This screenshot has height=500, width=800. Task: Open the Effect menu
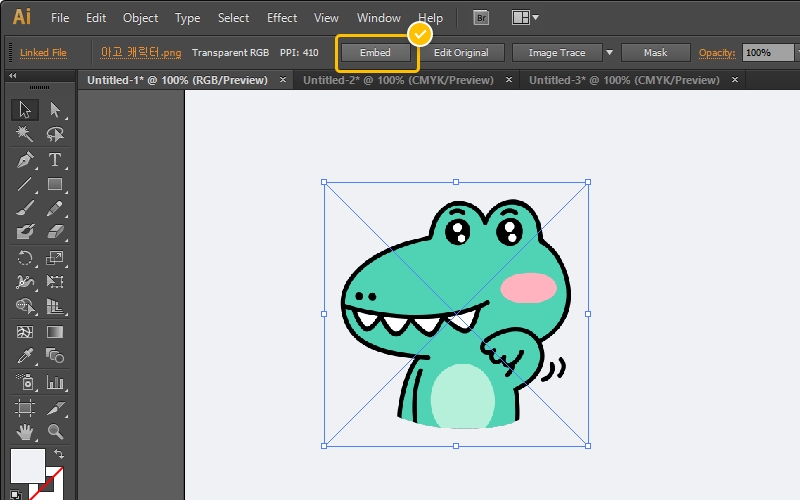282,18
